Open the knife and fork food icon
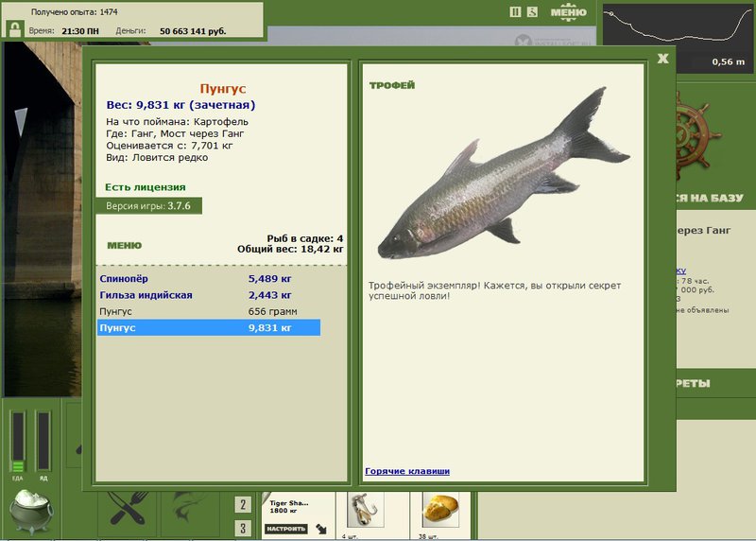This screenshot has height=541, width=756. [x=129, y=507]
